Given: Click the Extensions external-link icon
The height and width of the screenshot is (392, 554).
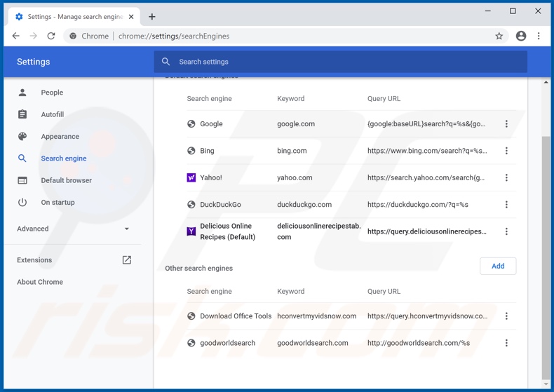Looking at the screenshot, I should coord(126,260).
